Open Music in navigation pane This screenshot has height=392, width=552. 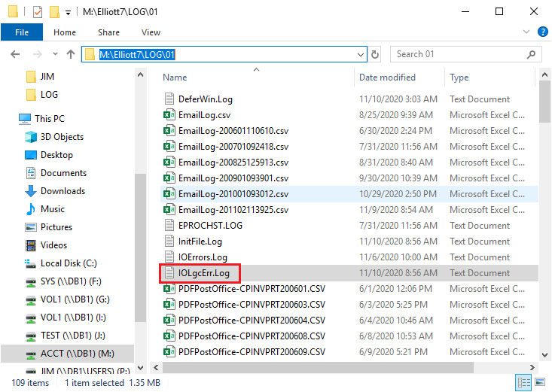click(44, 209)
